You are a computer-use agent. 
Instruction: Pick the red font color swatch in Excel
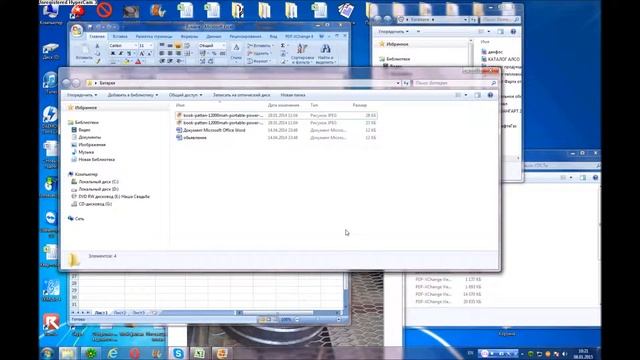click(x=138, y=62)
